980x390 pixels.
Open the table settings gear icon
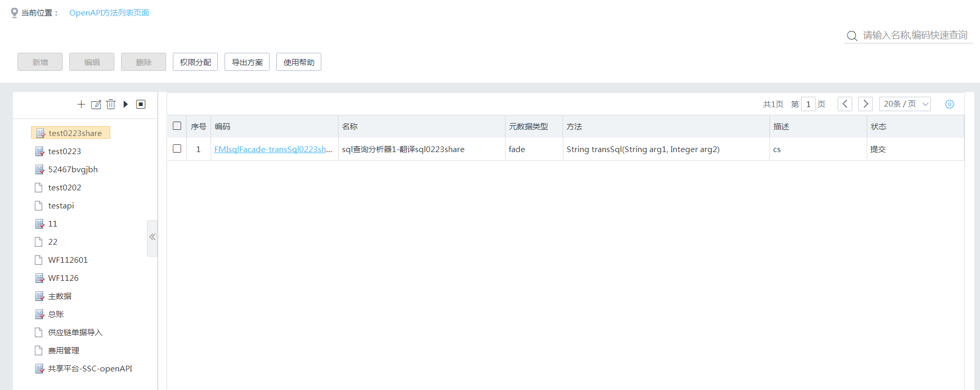tap(949, 104)
